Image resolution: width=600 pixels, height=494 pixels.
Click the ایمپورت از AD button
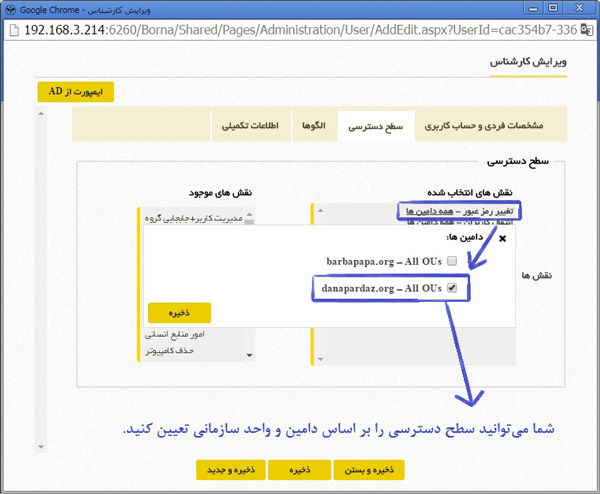click(x=76, y=91)
